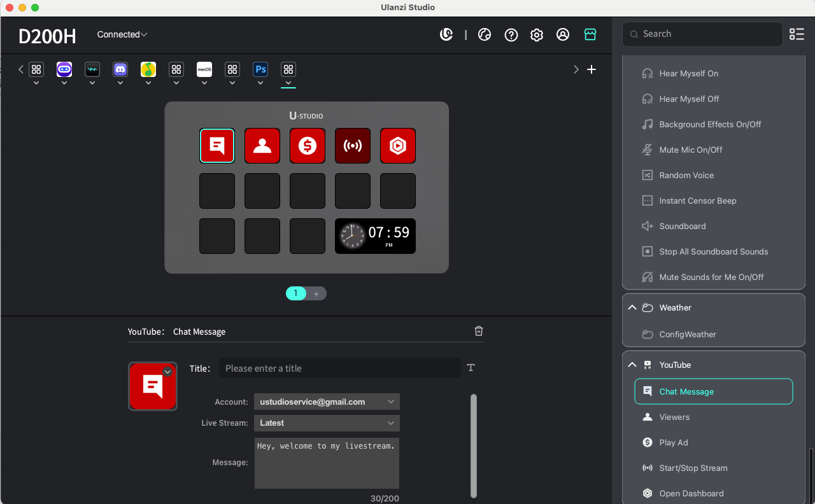Click the Discord profile icon
This screenshot has width=815, height=504.
pyautogui.click(x=120, y=69)
